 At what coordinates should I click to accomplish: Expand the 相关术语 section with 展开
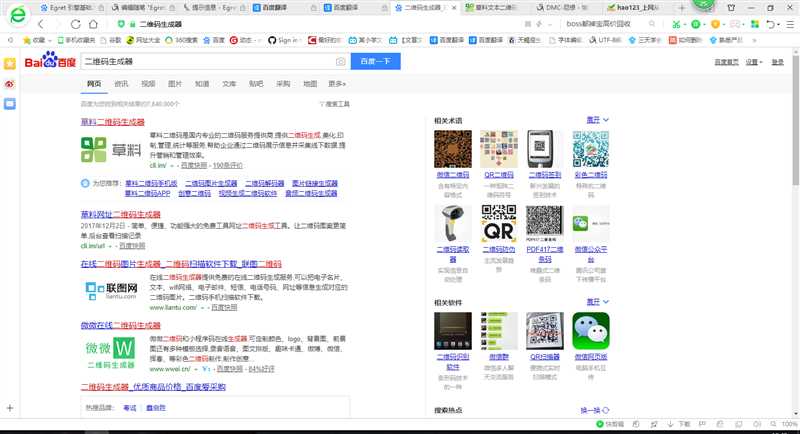tap(597, 120)
